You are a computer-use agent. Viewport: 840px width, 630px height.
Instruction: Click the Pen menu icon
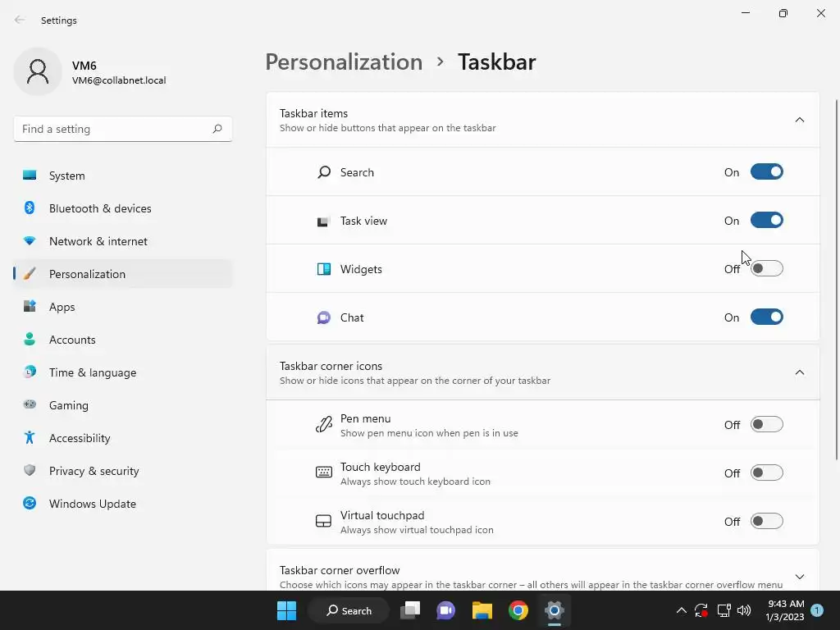click(323, 425)
